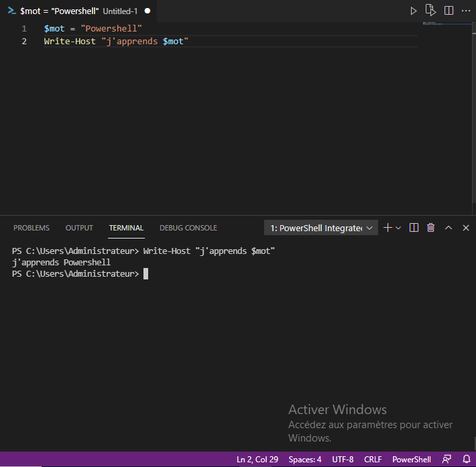Open the editor More Actions ellipsis
Viewport: 476px width, 467px height.
point(466,11)
